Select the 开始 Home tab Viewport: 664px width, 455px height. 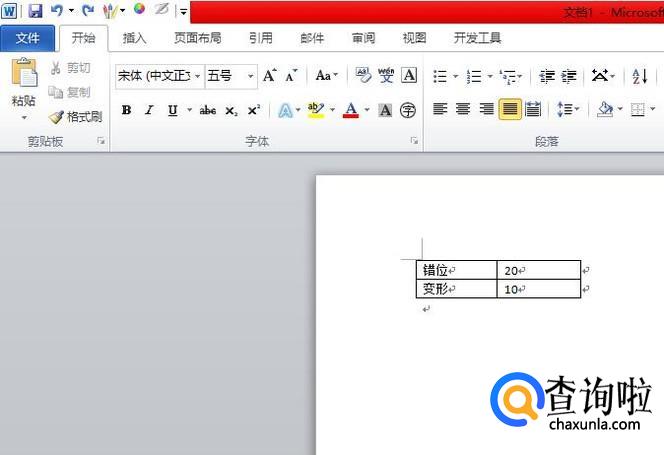click(83, 38)
